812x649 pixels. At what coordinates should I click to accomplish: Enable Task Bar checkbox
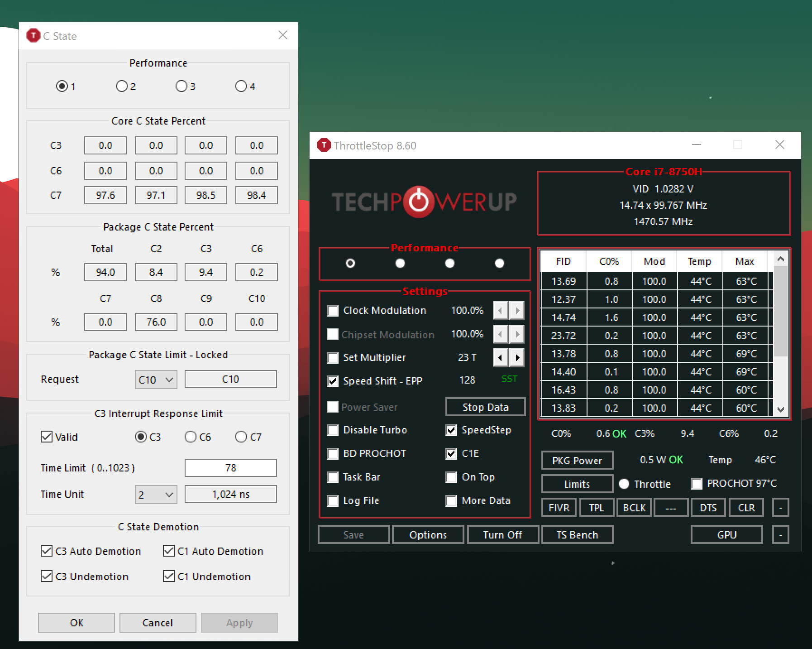click(333, 477)
